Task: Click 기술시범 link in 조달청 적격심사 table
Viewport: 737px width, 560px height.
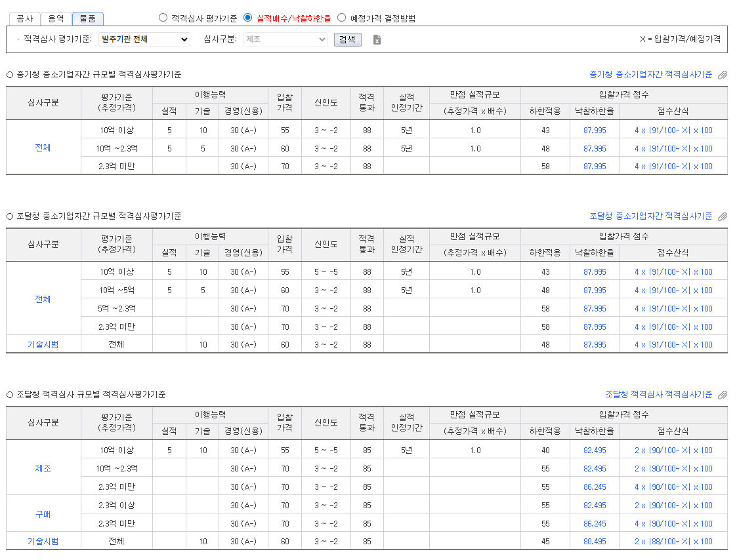Action: click(x=43, y=541)
